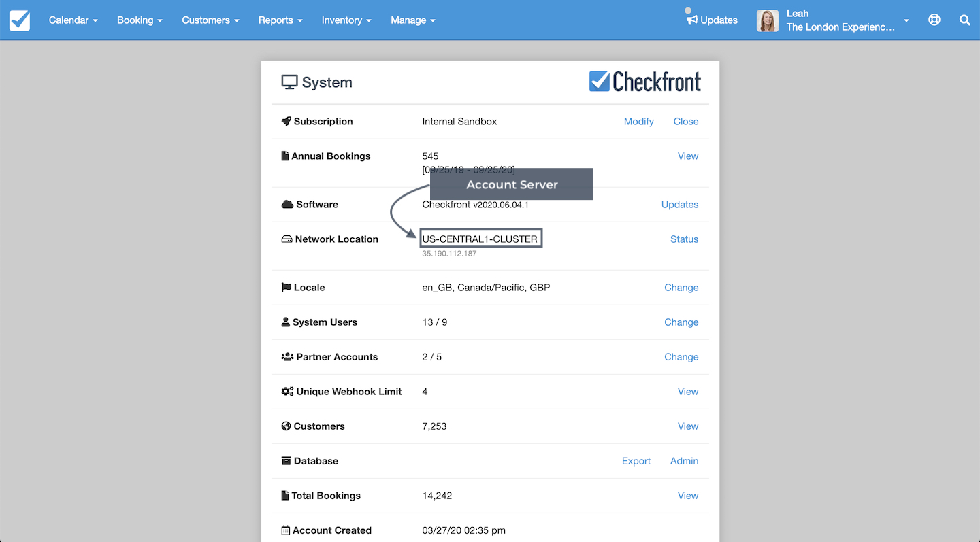Open the Booking dropdown menu
The height and width of the screenshot is (542, 980).
coord(140,20)
